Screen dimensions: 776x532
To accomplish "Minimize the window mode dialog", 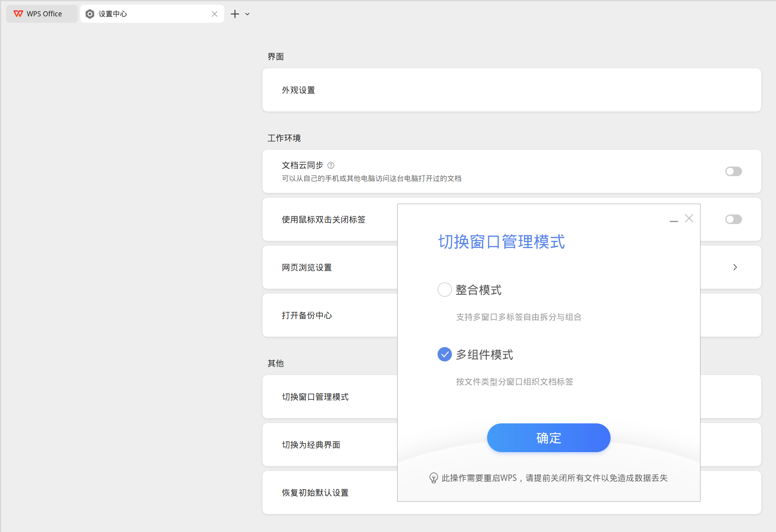I will pos(674,221).
